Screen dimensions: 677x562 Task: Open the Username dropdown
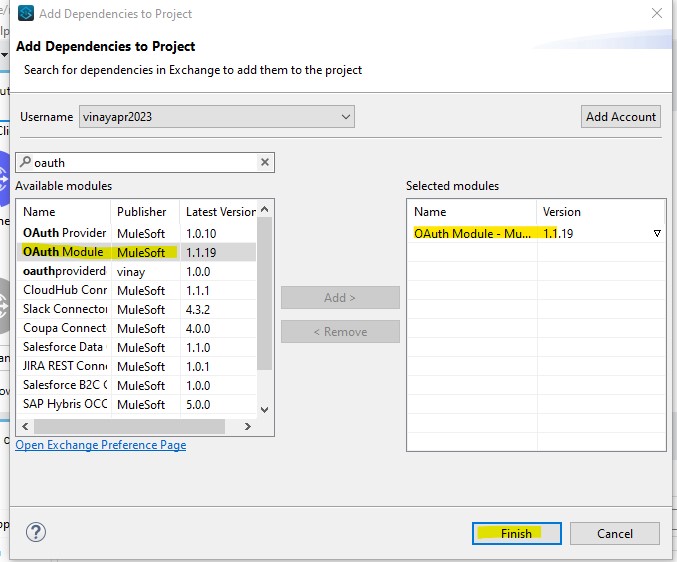tap(345, 117)
